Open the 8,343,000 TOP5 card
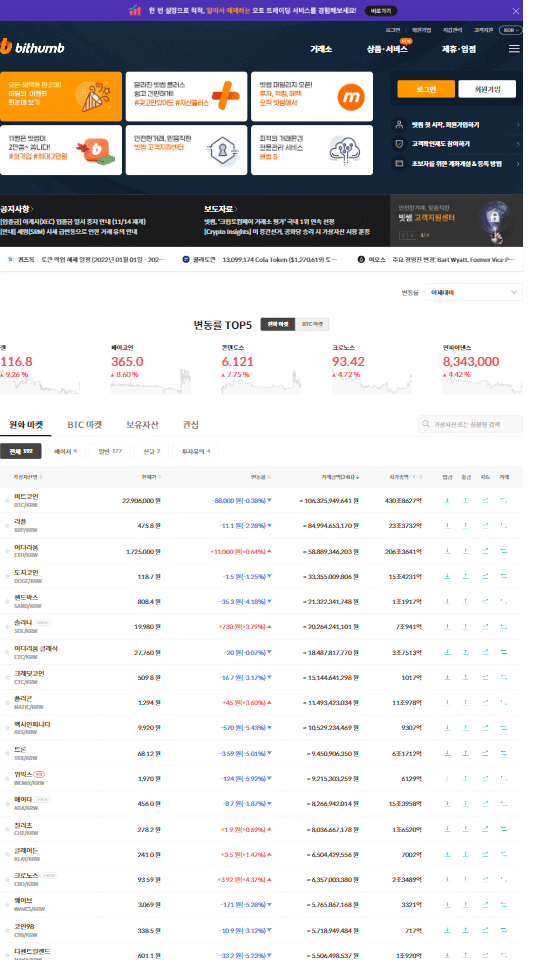 tap(482, 368)
